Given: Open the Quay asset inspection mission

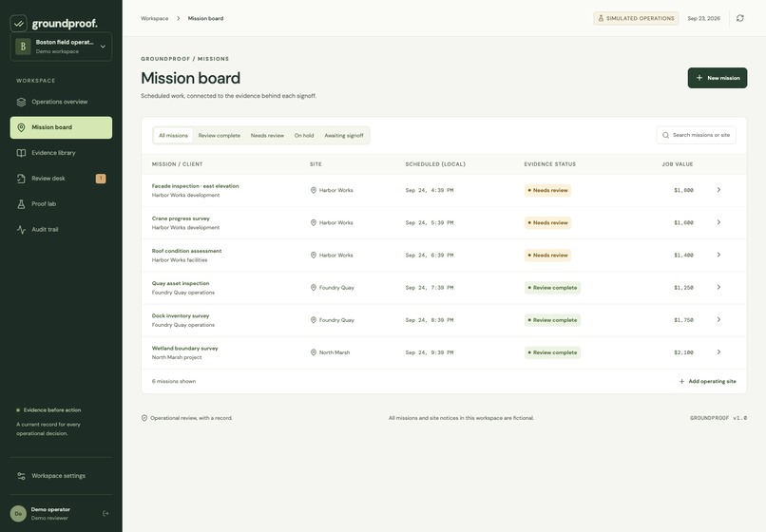Looking at the screenshot, I should click(x=181, y=283).
